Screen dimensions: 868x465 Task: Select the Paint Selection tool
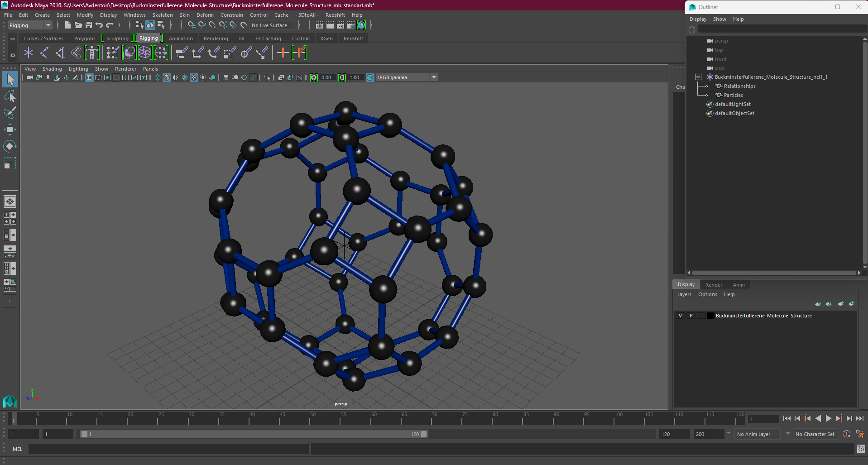click(x=10, y=113)
